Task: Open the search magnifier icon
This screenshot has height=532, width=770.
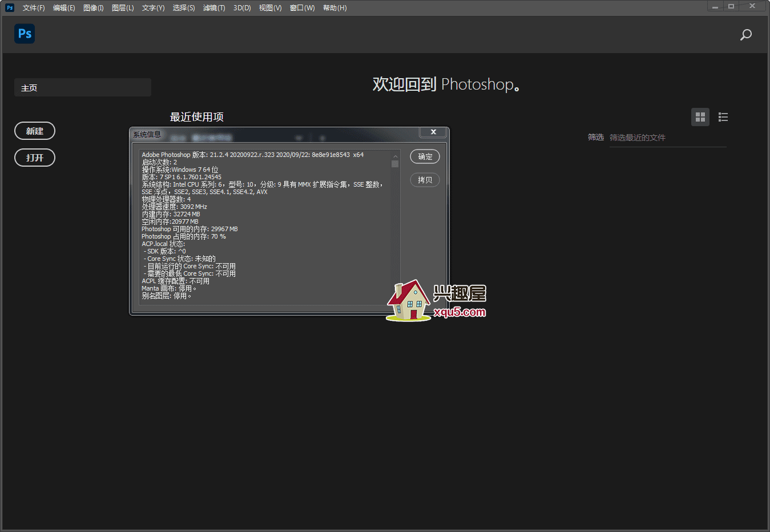Action: tap(745, 35)
